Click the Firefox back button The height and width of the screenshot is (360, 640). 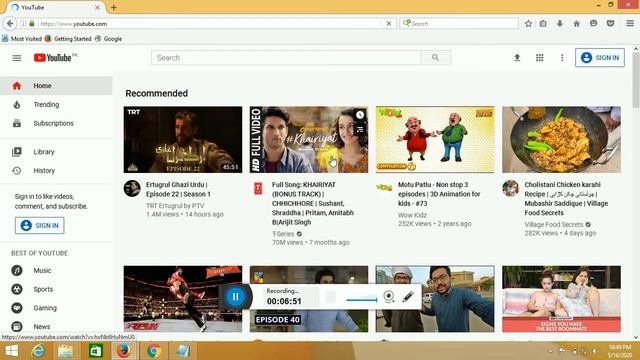point(10,24)
